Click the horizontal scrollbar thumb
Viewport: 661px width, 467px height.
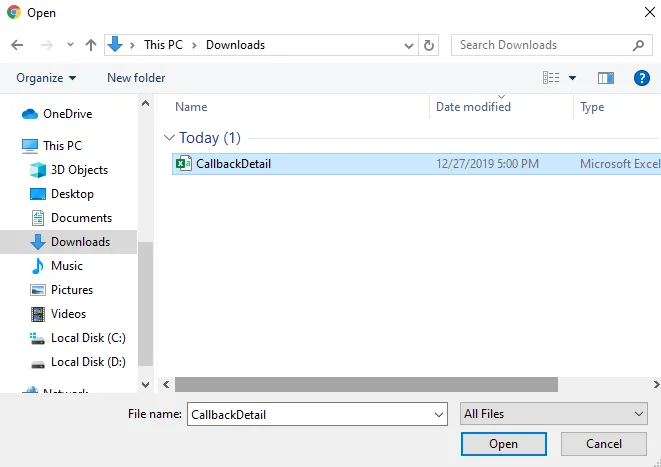366,384
